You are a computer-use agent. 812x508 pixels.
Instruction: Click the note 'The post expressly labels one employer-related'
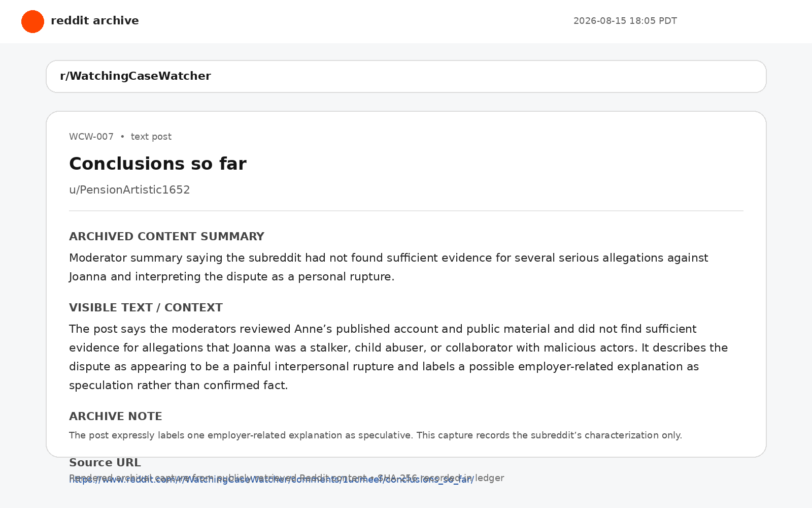[x=376, y=435]
